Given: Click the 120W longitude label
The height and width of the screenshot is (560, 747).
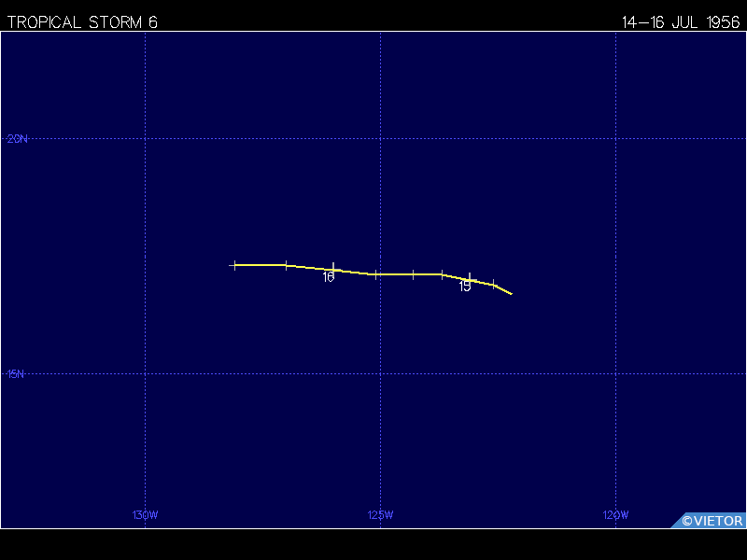Looking at the screenshot, I should pos(615,515).
